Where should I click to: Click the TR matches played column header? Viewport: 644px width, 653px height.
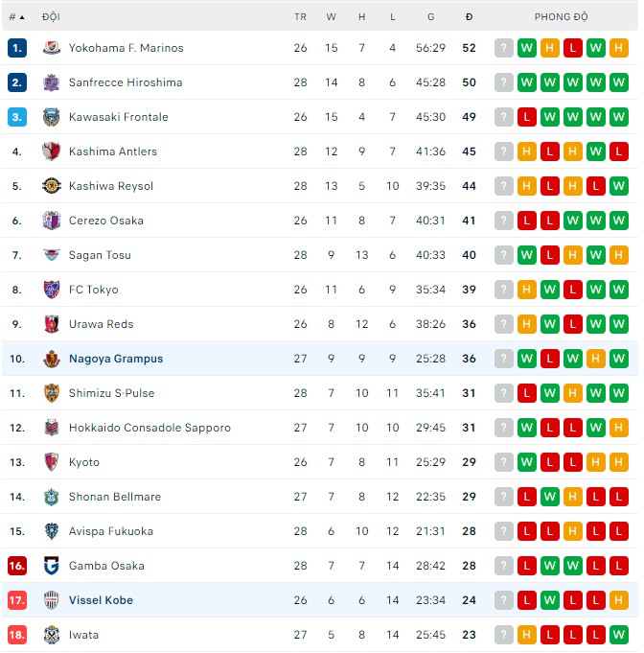point(301,17)
